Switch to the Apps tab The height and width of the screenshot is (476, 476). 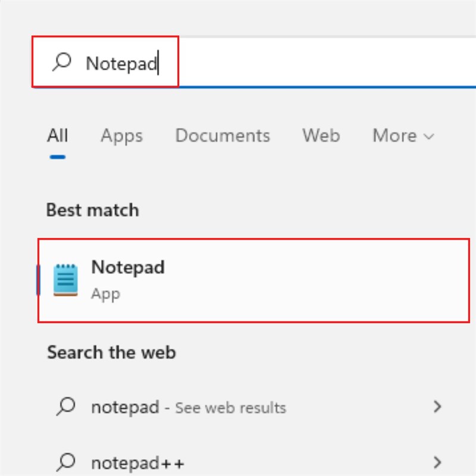pyautogui.click(x=121, y=136)
